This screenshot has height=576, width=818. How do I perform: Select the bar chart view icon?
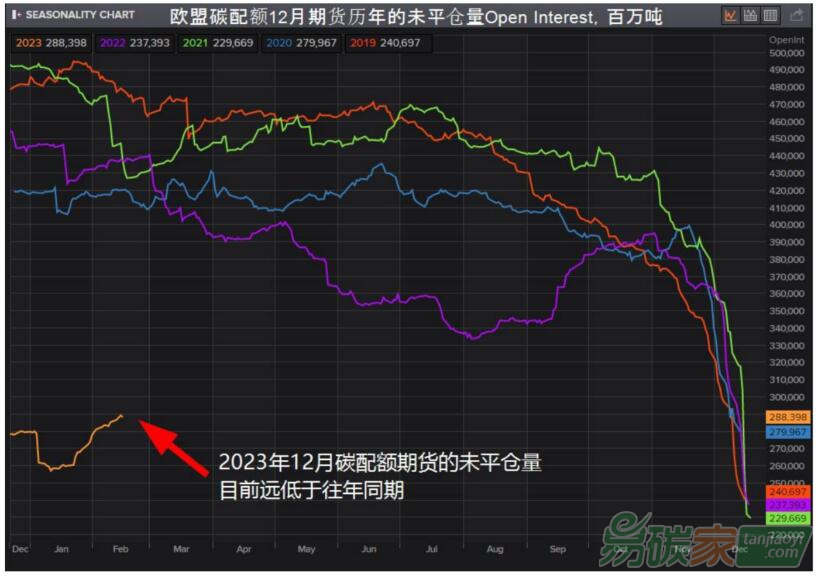point(750,15)
